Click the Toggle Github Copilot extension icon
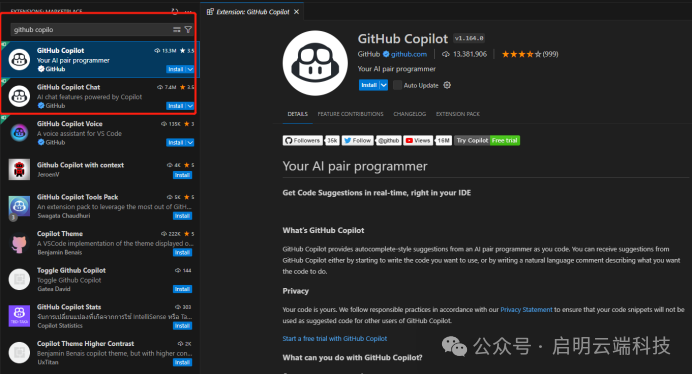693x374 pixels. pos(19,279)
